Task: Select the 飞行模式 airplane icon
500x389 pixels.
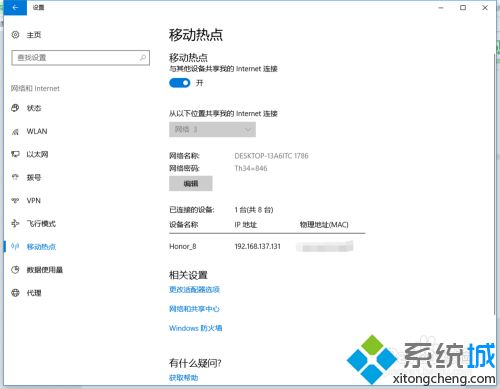Action: (x=15, y=224)
